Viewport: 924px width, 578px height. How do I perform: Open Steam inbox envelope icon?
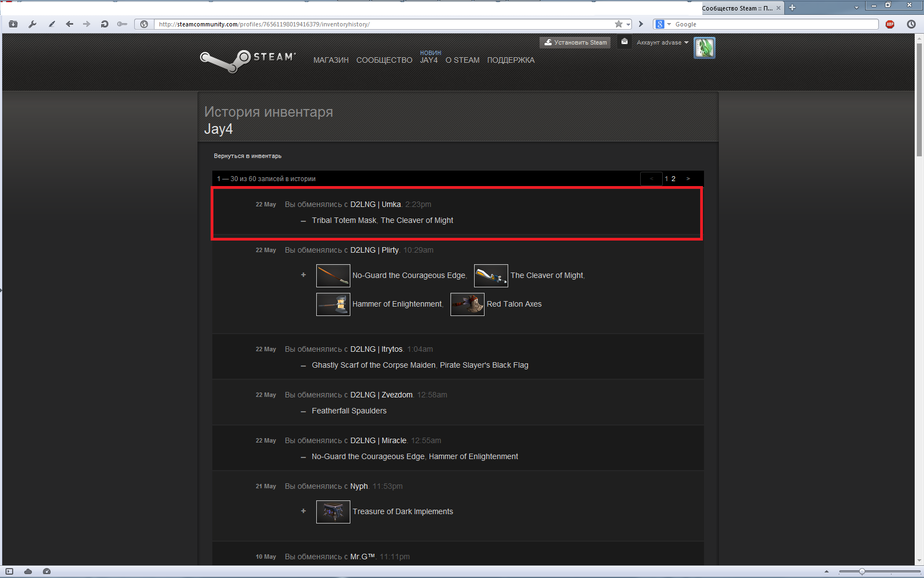624,42
